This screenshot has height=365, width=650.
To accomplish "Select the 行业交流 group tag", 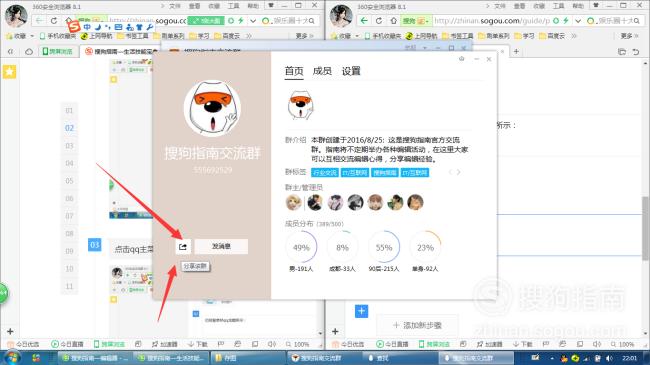I will tap(325, 173).
